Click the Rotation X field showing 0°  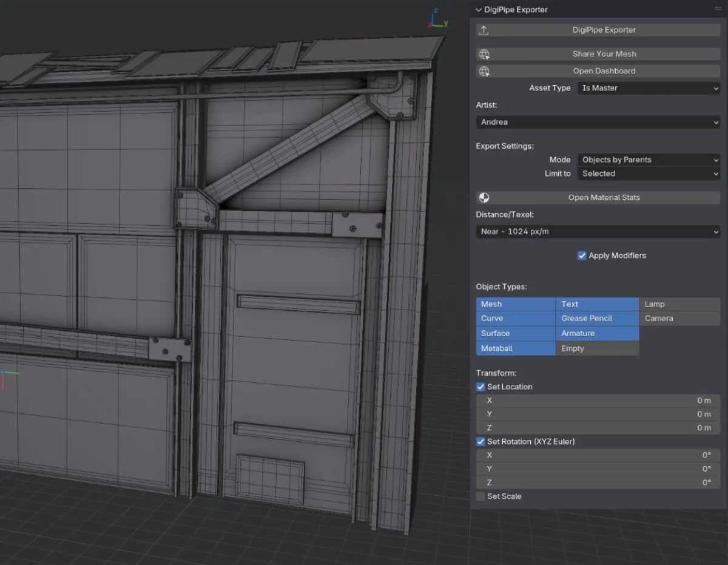[598, 455]
